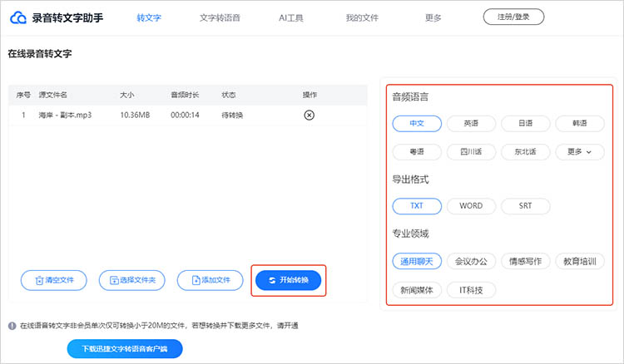Remove 海岸 - 副本.mp3 with the X icon
Screen dimensions: 624x364
tap(310, 116)
